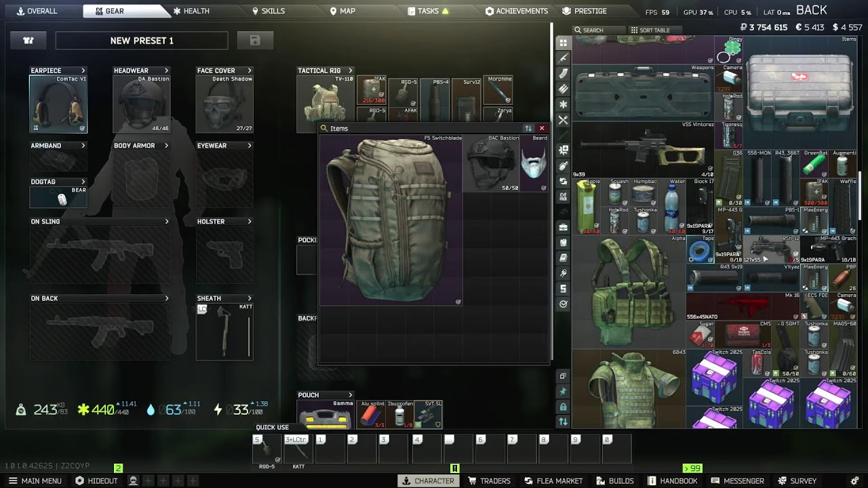Filter stash by keys icon
Screen dimensions: 868x488
click(563, 273)
